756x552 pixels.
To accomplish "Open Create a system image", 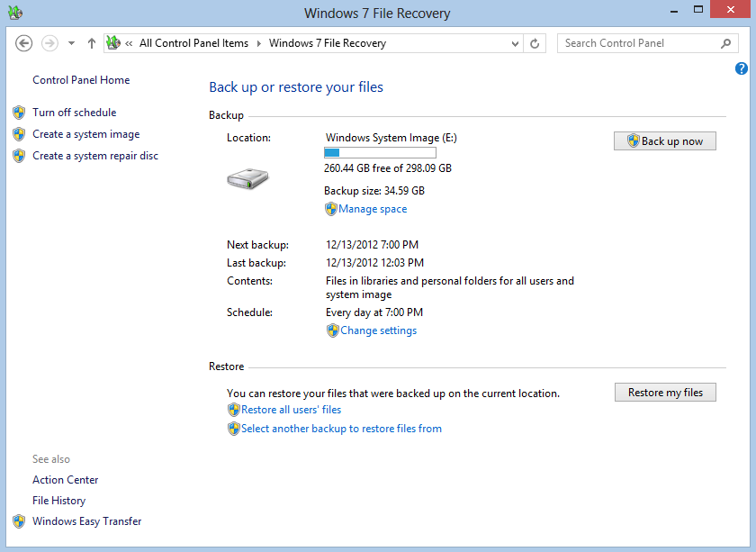I will click(86, 134).
